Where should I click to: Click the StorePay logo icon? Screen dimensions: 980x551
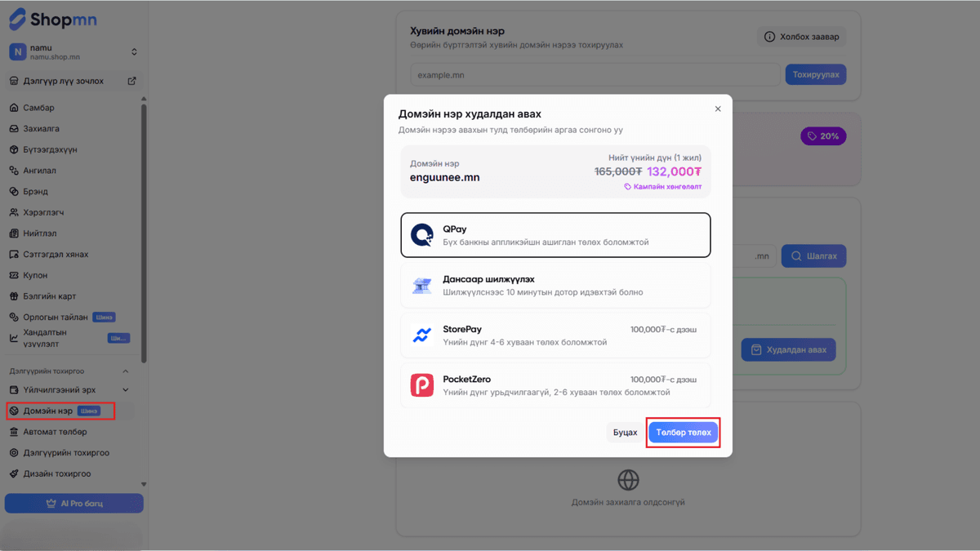point(421,335)
